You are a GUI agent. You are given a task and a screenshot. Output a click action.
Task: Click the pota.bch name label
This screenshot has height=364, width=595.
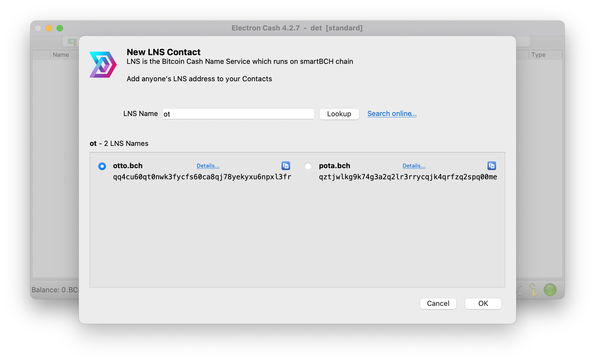point(334,166)
